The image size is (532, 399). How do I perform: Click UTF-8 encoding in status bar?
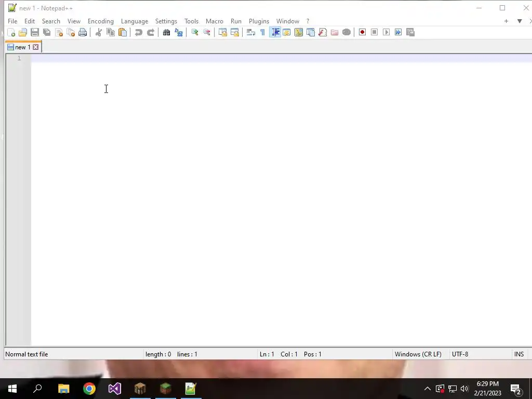point(460,354)
